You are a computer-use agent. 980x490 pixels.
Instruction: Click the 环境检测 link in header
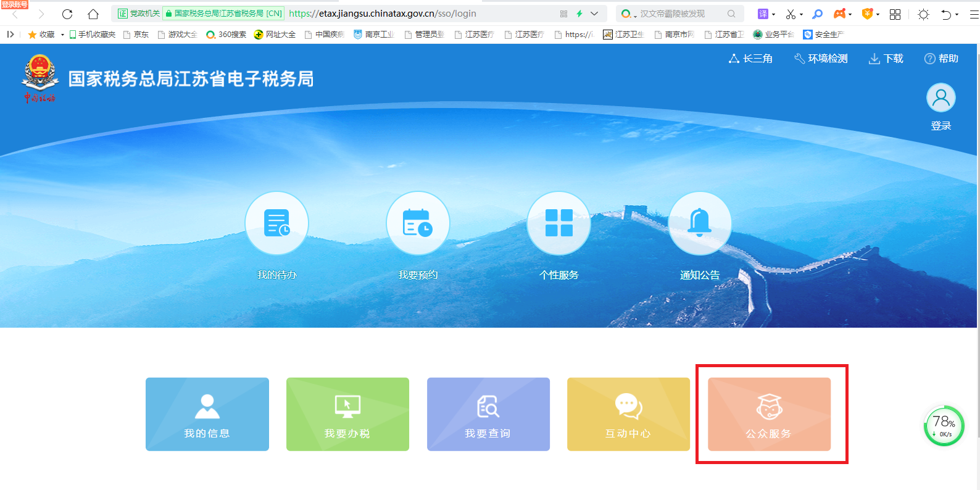(x=821, y=59)
